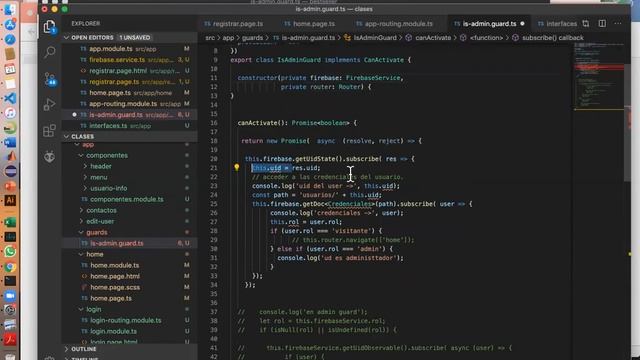
Task: Open login.module.ts in file tree
Action: [130, 331]
